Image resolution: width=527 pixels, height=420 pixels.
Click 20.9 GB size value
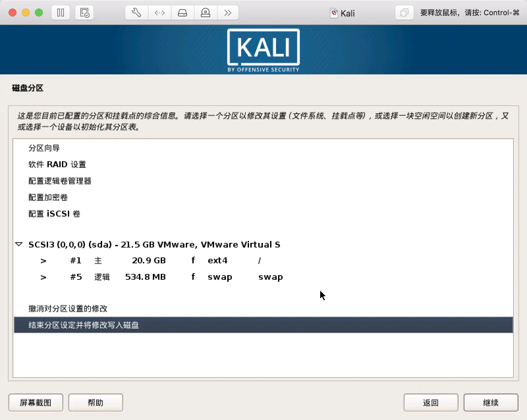pyautogui.click(x=149, y=260)
